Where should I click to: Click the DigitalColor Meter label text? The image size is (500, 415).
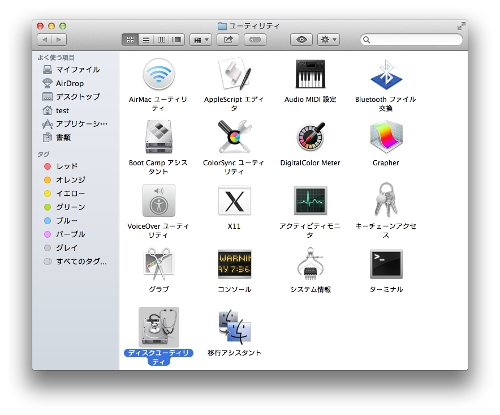pos(310,163)
